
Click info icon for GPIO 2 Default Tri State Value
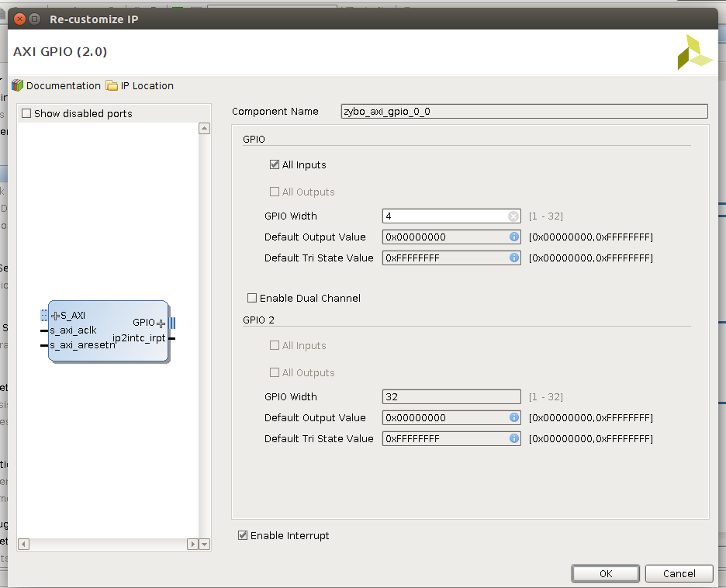514,438
